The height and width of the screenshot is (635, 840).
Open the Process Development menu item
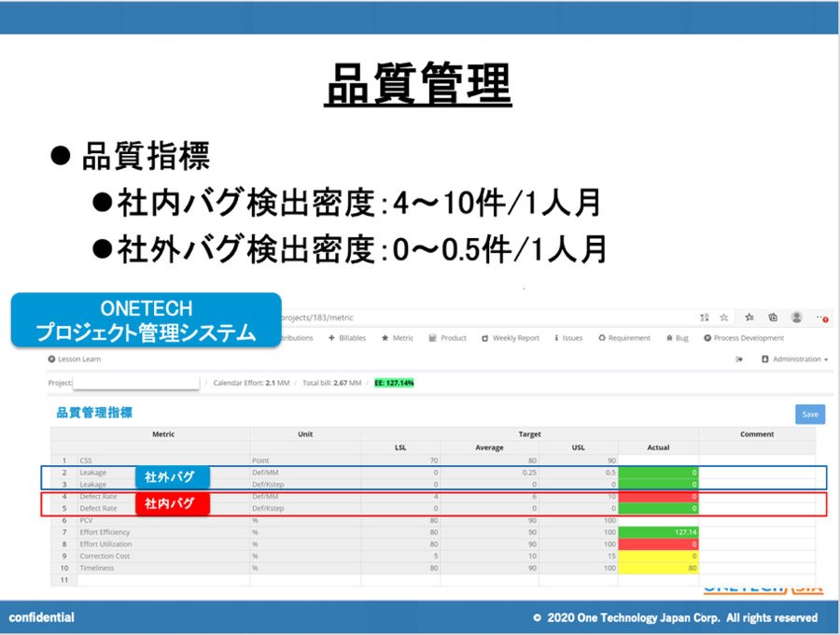point(744,338)
